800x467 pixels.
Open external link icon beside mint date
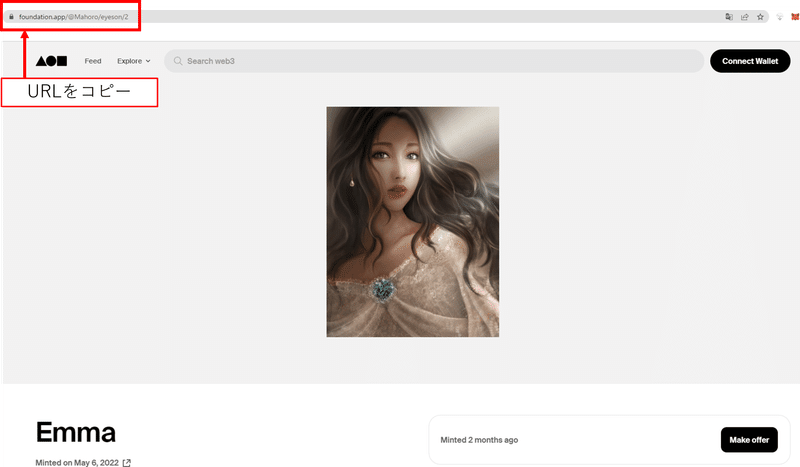127,463
